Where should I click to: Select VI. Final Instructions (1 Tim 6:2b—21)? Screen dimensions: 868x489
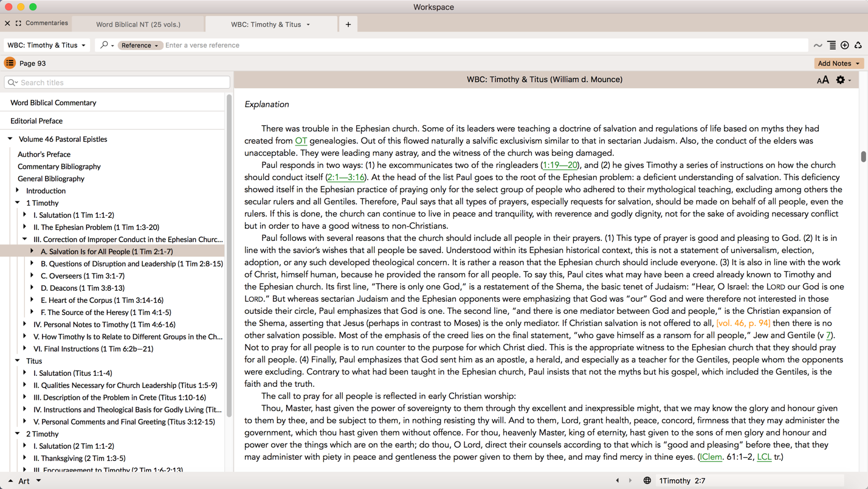[94, 349]
